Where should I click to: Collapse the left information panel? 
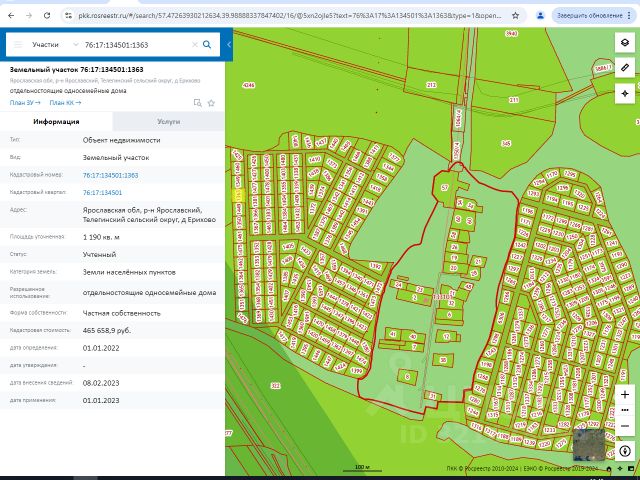click(x=228, y=45)
